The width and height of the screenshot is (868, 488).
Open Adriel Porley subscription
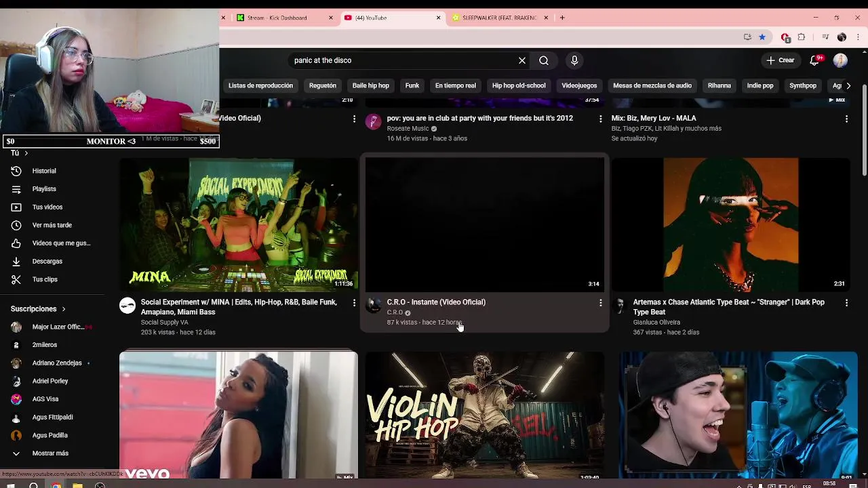pyautogui.click(x=50, y=381)
